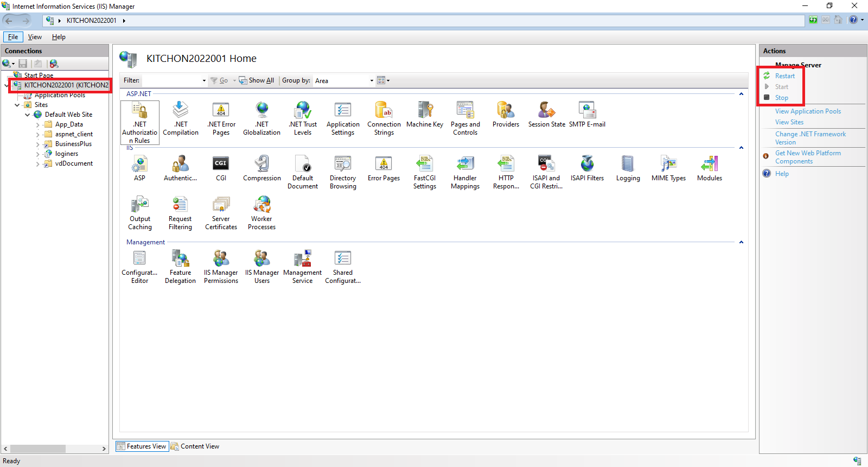Collapse Default Web Site tree node
The image size is (868, 467).
point(28,115)
